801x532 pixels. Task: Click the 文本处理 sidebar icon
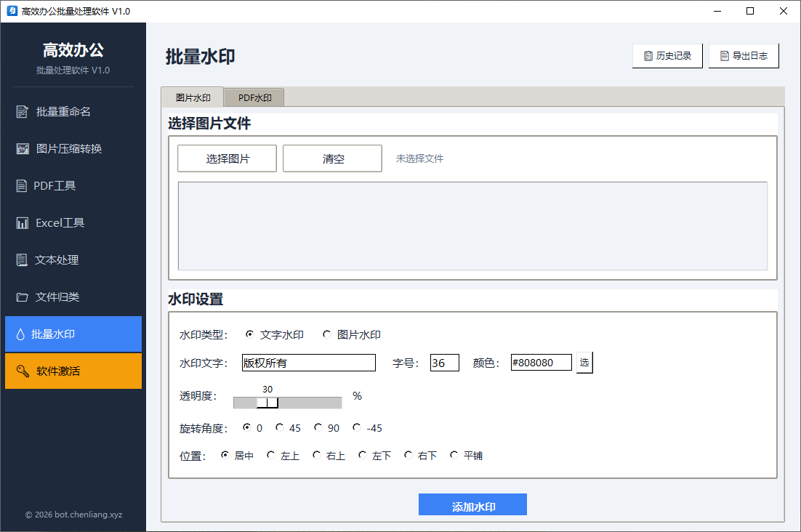point(22,260)
